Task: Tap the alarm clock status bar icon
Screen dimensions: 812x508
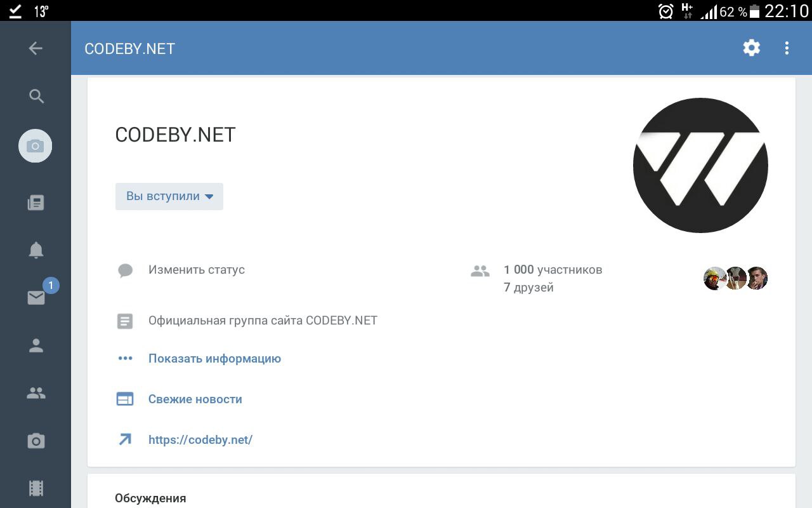Action: (666, 11)
